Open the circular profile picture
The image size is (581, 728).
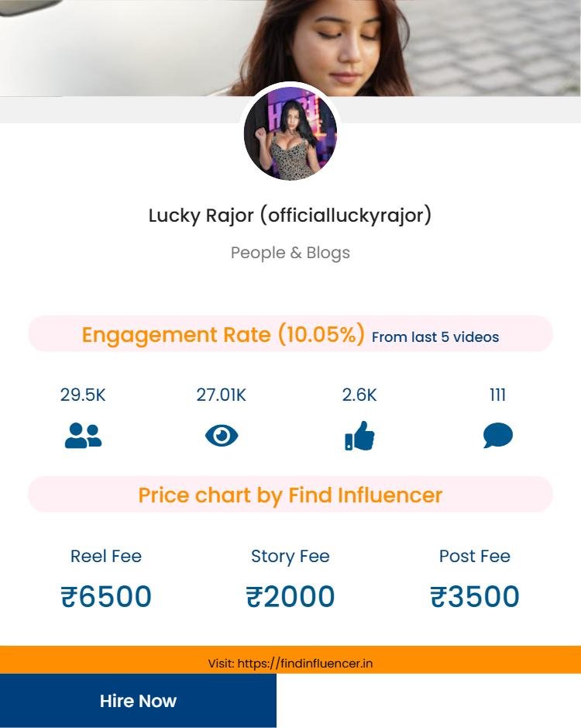point(290,133)
